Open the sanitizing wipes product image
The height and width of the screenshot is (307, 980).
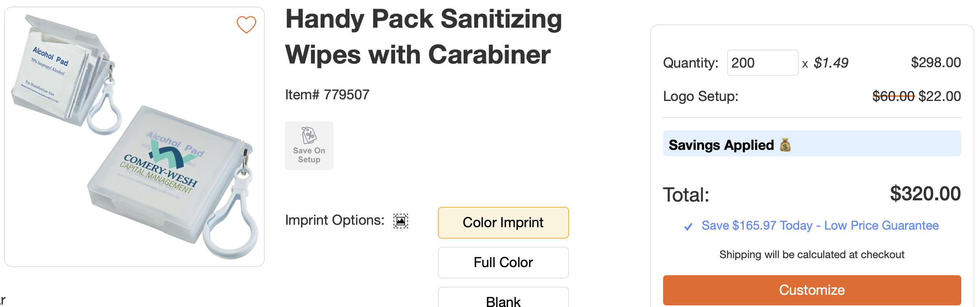[x=134, y=137]
